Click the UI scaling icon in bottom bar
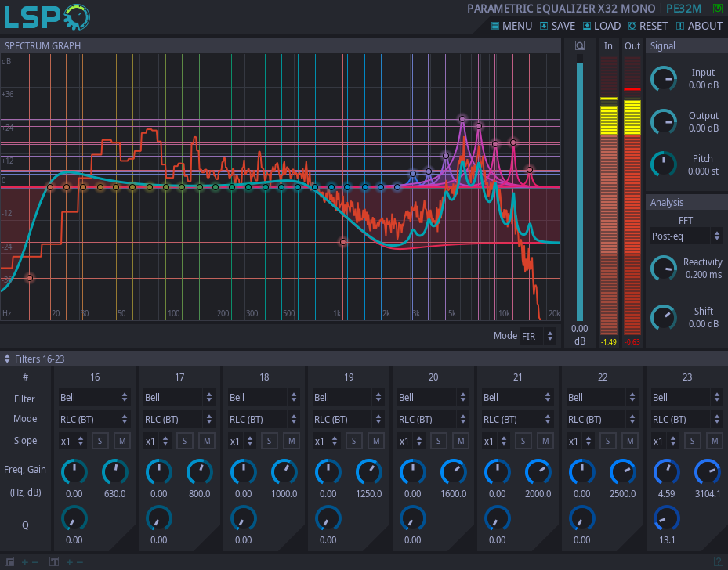Viewport: 728px width, 570px height. pyautogui.click(x=9, y=562)
